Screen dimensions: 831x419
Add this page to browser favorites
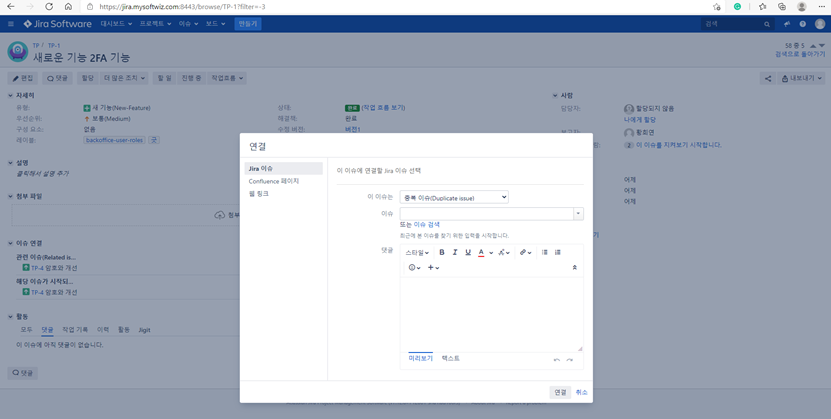pos(717,7)
